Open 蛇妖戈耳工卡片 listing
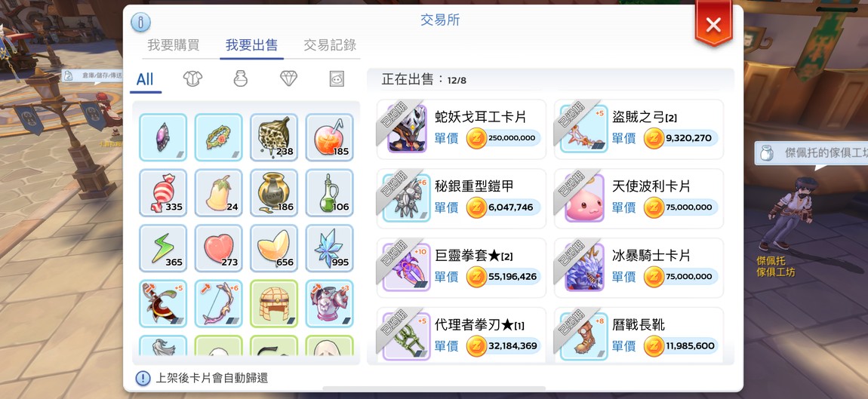 462,130
